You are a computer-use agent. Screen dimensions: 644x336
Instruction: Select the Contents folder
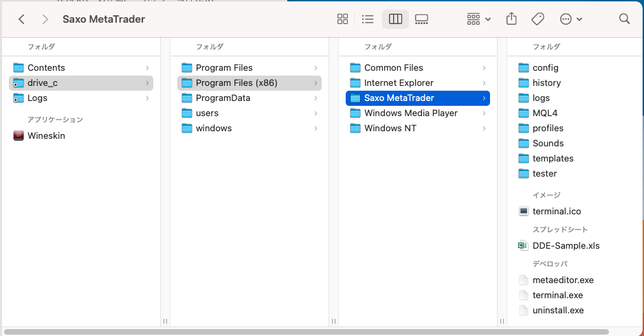coord(81,68)
